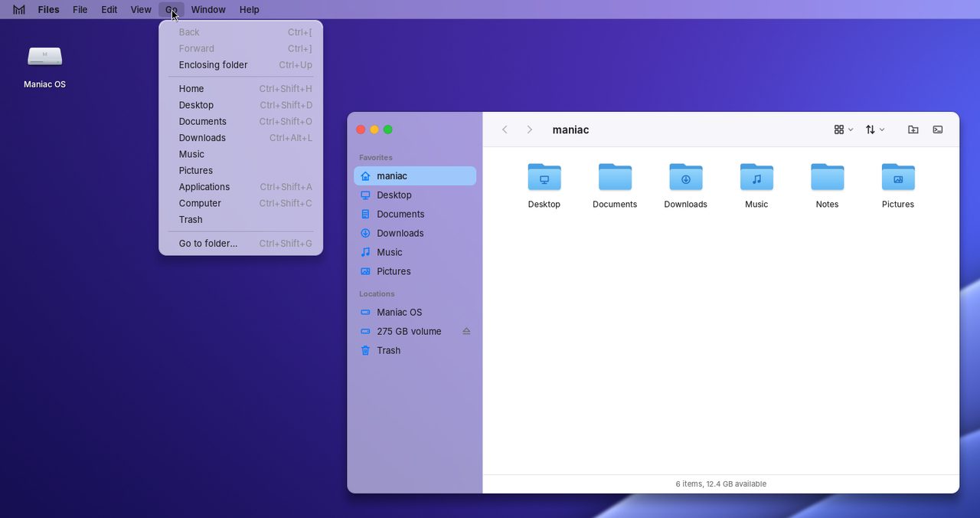Select maniac home in the sidebar
This screenshot has height=518, width=980.
pyautogui.click(x=415, y=176)
